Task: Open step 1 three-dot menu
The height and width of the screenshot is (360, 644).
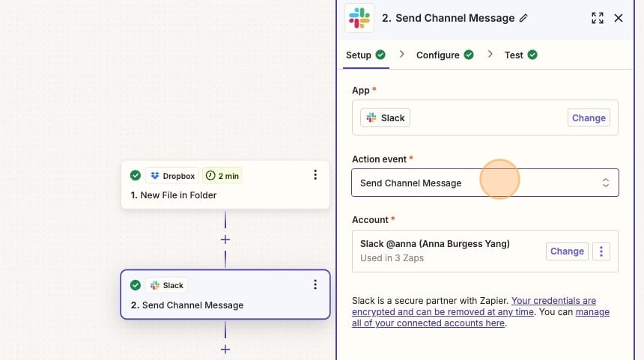Action: [x=315, y=175]
